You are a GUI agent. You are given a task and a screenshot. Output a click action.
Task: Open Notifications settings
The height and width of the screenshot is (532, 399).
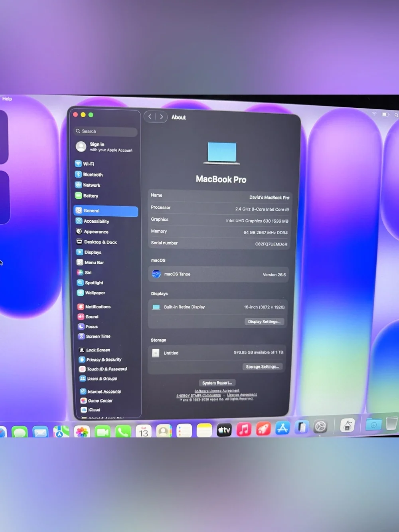coord(94,307)
